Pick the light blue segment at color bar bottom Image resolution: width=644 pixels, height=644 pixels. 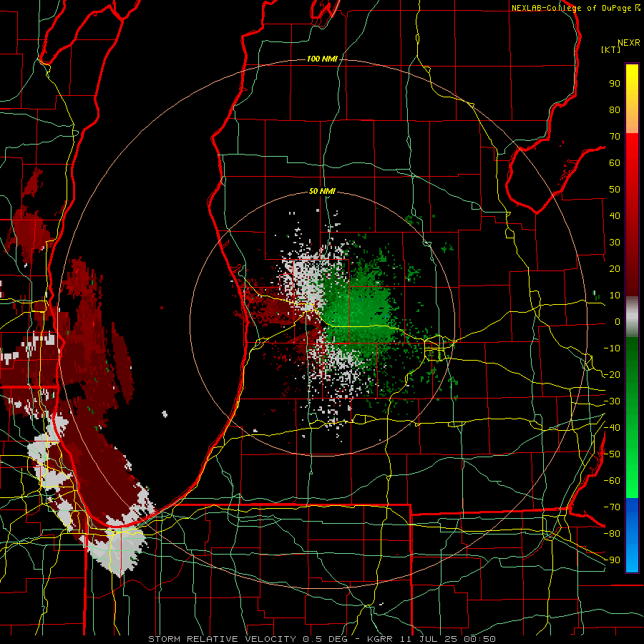632,555
